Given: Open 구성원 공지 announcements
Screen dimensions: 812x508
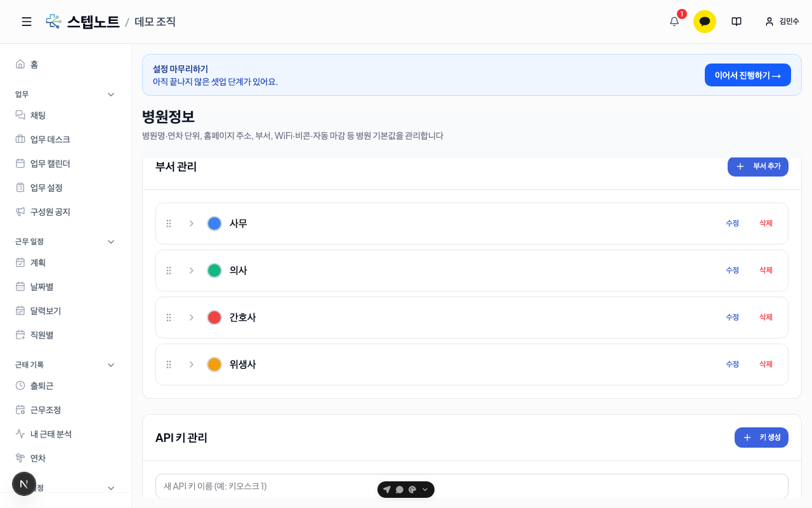Looking at the screenshot, I should (x=66, y=211).
